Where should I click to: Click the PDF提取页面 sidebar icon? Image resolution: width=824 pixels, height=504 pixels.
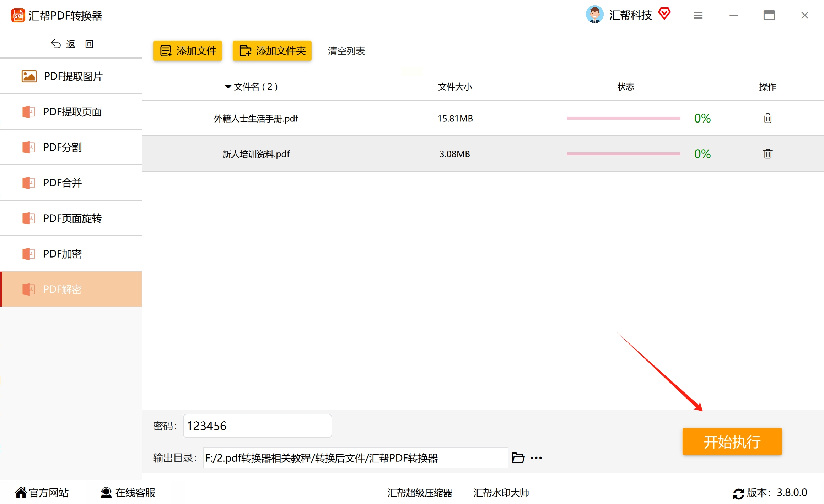29,112
